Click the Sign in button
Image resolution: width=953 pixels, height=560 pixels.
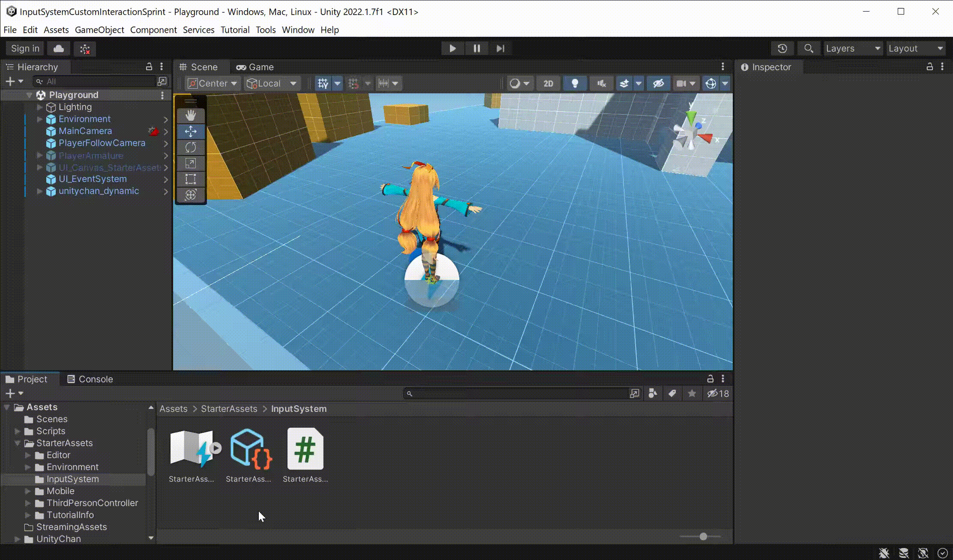(x=25, y=48)
